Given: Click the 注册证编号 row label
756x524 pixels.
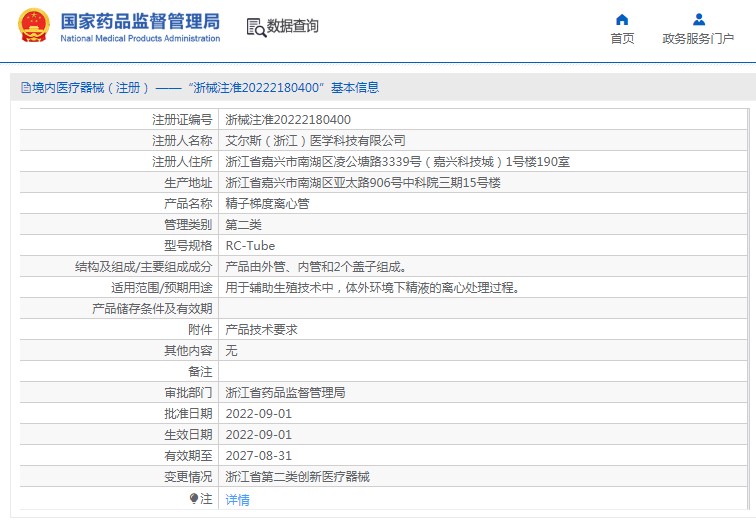Looking at the screenshot, I should tap(182, 120).
